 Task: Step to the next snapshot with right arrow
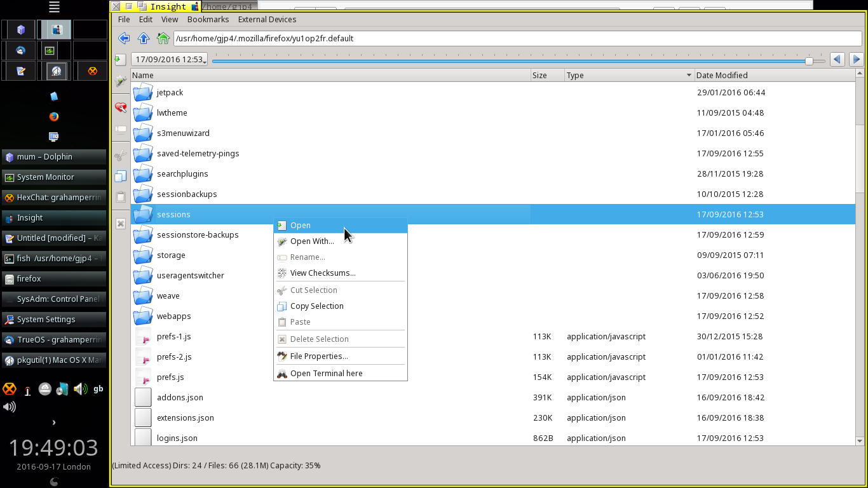[857, 59]
